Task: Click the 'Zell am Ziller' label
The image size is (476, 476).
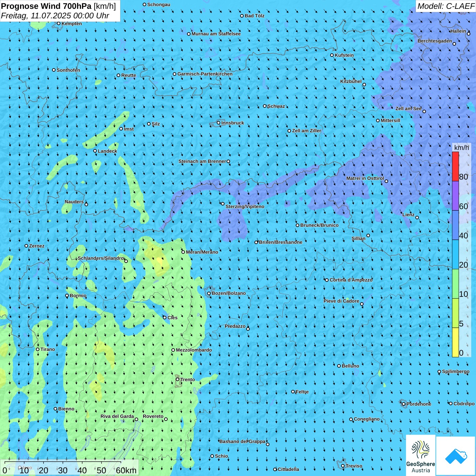Action: pyautogui.click(x=307, y=131)
